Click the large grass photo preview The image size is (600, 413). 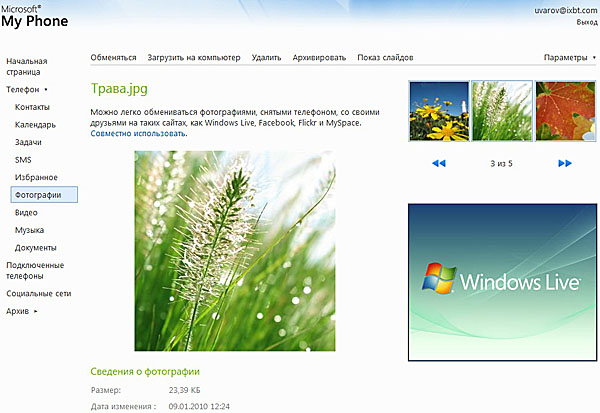[x=235, y=251]
